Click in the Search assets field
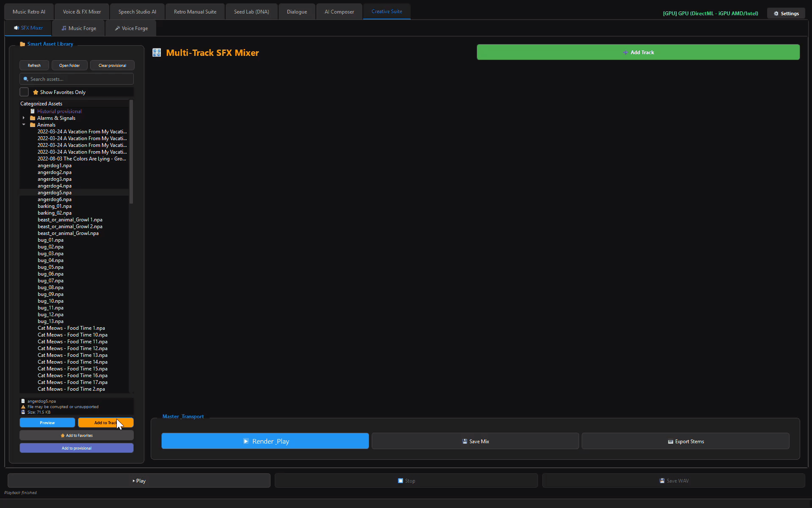The height and width of the screenshot is (508, 812). [77, 79]
